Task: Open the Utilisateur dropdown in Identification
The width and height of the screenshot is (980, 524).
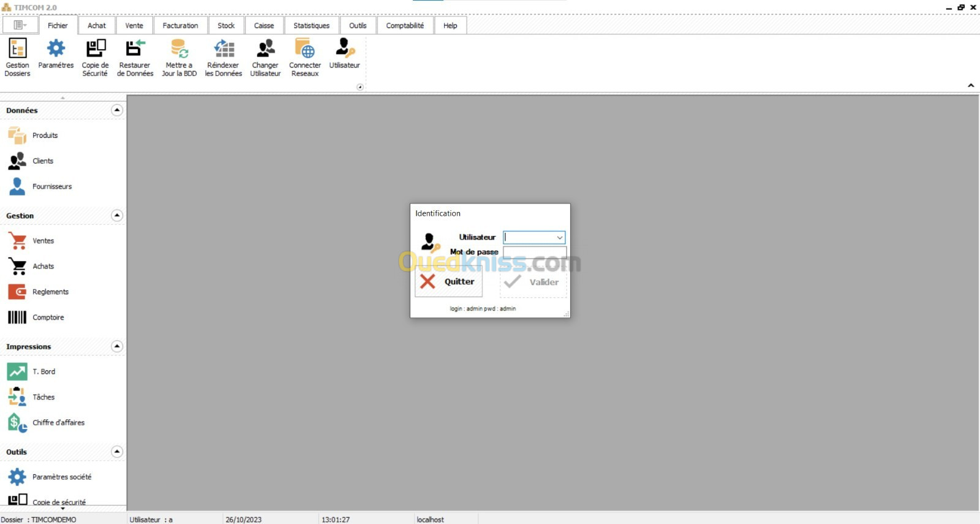Action: tap(559, 238)
